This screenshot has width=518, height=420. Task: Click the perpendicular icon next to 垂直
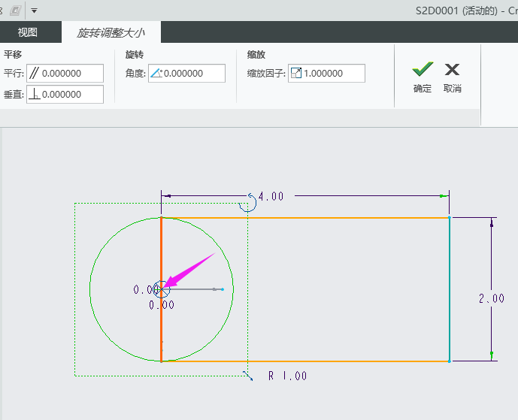34,94
